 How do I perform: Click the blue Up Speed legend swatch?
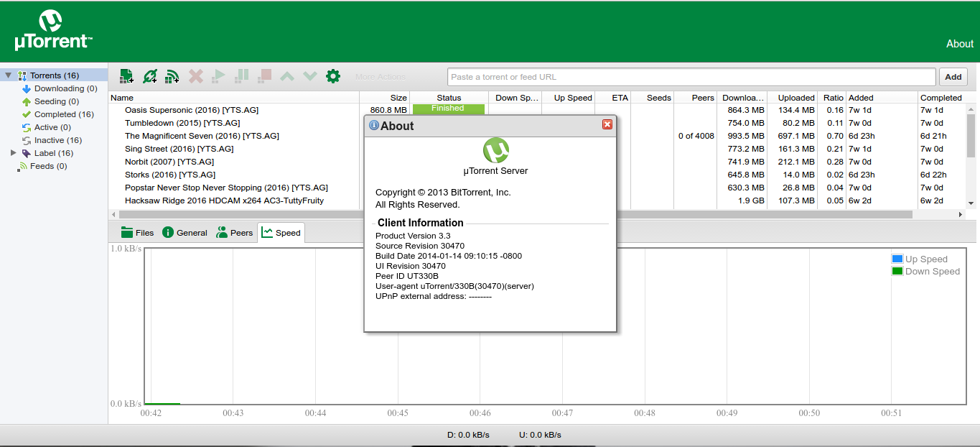pos(897,259)
